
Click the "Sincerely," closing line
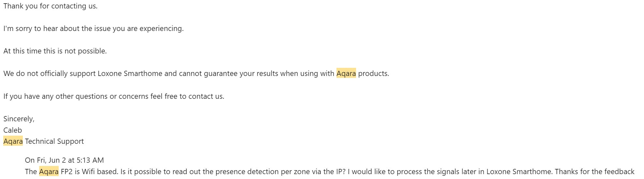pos(19,119)
